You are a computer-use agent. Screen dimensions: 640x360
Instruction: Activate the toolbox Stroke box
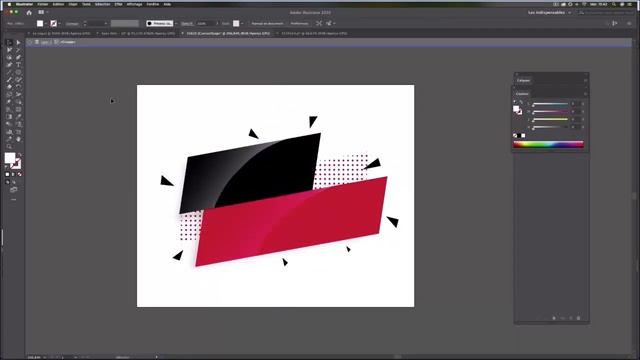(16, 164)
